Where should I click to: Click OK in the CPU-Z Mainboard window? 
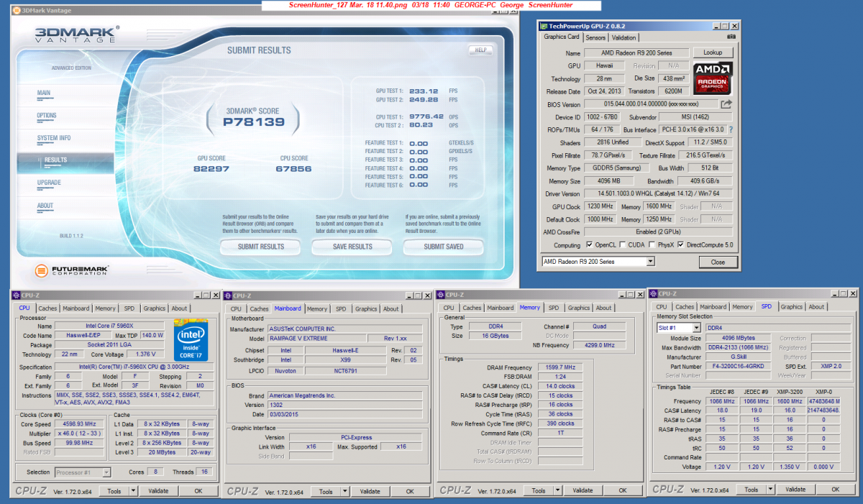click(x=410, y=492)
